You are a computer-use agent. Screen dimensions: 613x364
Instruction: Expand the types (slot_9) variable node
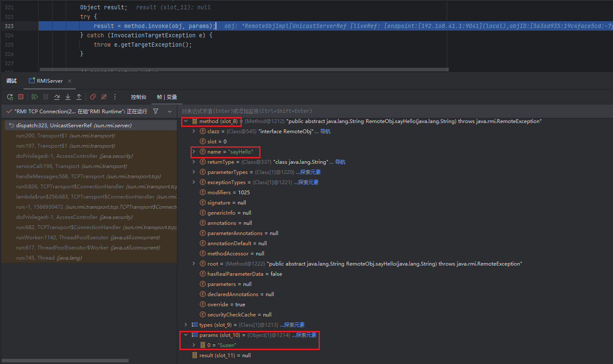(x=186, y=325)
